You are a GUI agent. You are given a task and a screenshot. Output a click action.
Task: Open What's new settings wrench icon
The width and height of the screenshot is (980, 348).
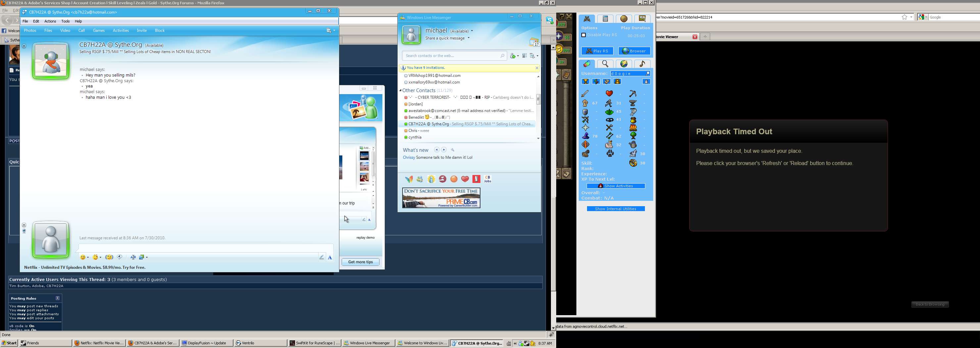click(x=453, y=150)
